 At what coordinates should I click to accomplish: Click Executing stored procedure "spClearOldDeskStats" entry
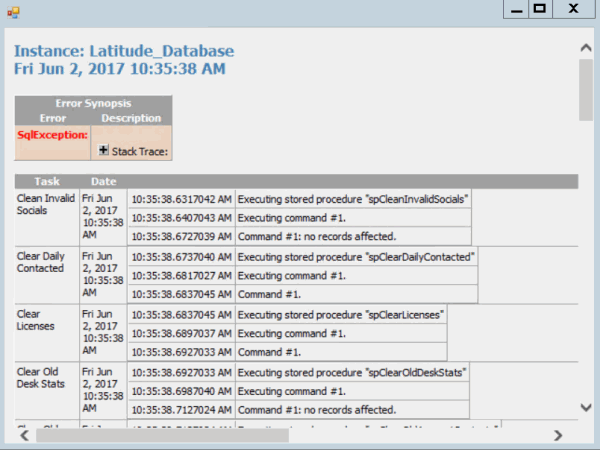(352, 372)
